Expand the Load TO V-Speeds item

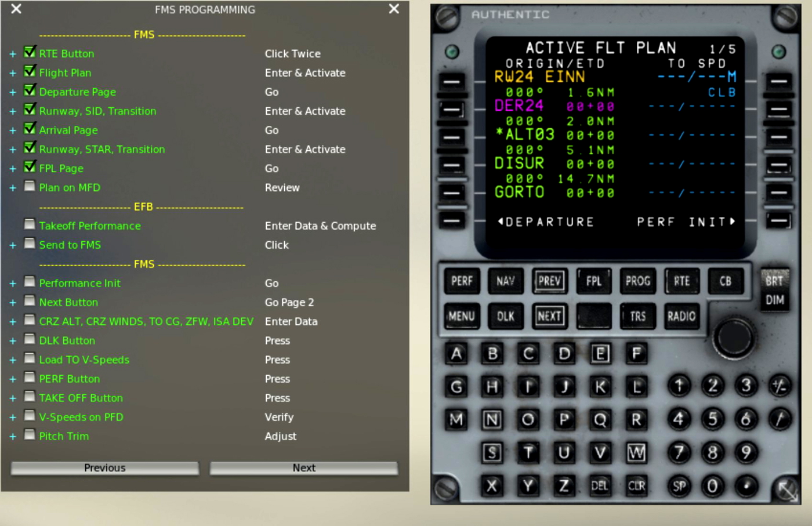(13, 360)
